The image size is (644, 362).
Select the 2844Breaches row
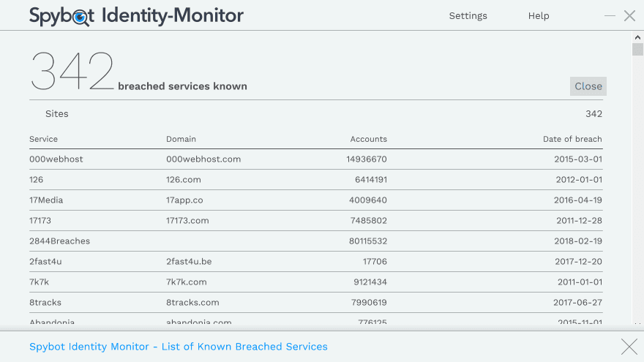point(59,241)
